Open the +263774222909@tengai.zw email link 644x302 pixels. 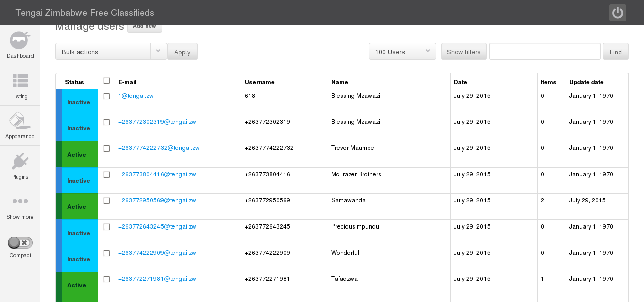coord(157,253)
